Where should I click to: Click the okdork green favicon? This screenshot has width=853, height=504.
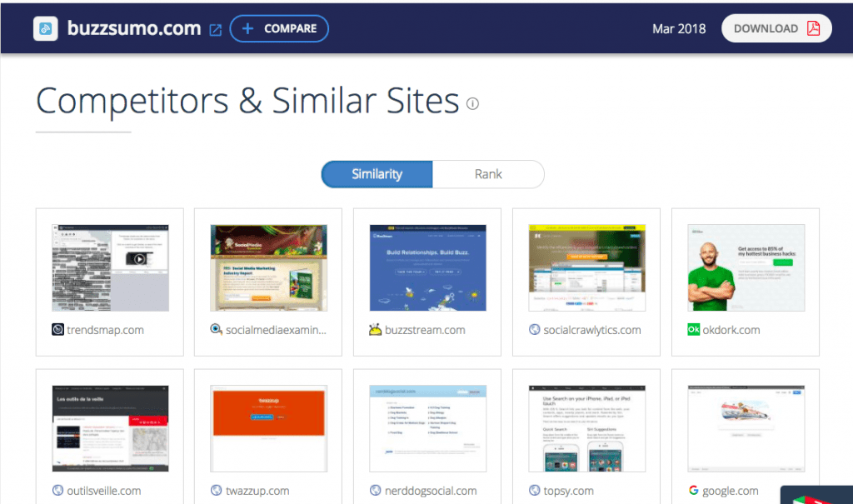694,329
